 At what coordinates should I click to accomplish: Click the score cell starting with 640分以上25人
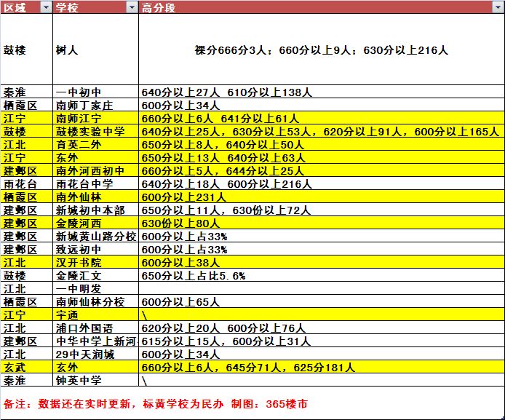coord(322,132)
